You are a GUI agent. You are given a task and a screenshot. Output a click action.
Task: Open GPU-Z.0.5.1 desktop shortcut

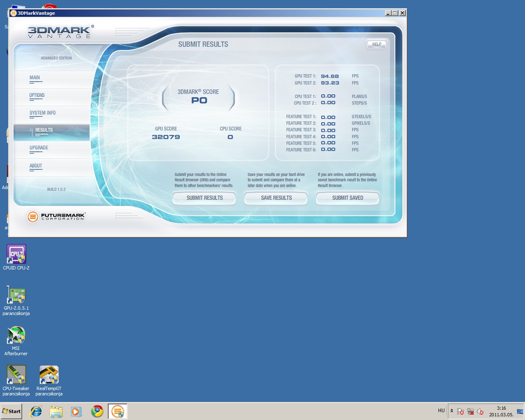click(x=16, y=300)
